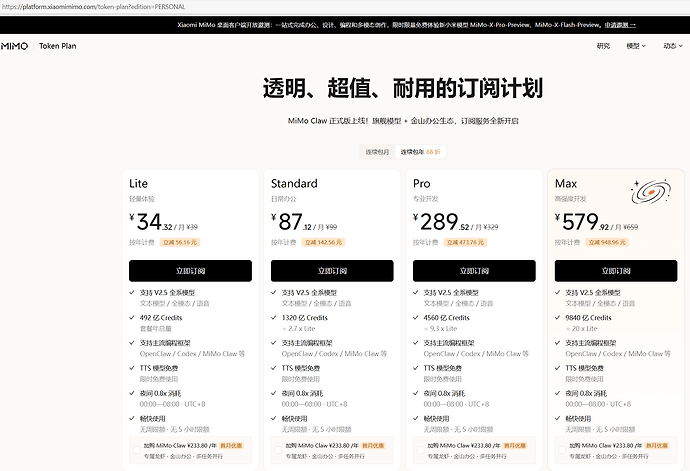This screenshot has height=471, width=690.
Task: Click the Max plan title
Action: pyautogui.click(x=566, y=184)
